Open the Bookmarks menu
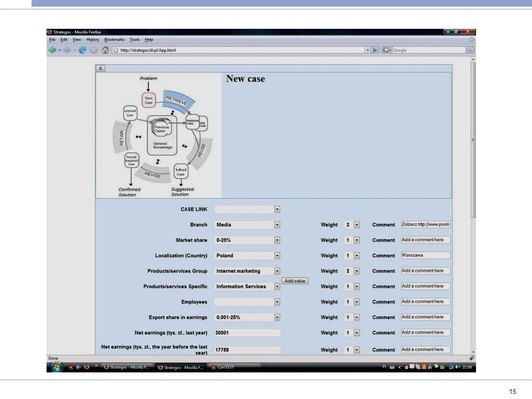Image resolution: width=532 pixels, height=399 pixels. 114,40
